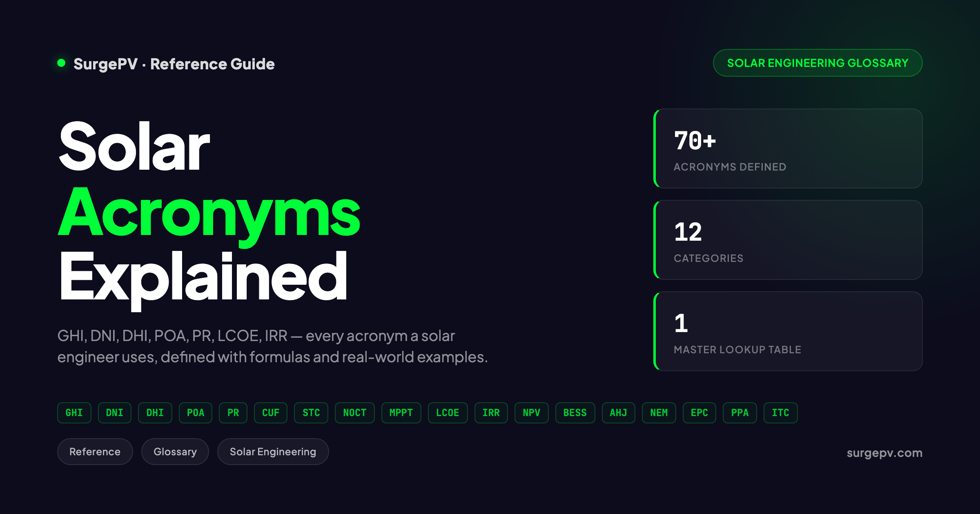Click the subtitle starting with GHI, DNI, DHI
Screen dimensions: 980x514
tap(273, 346)
